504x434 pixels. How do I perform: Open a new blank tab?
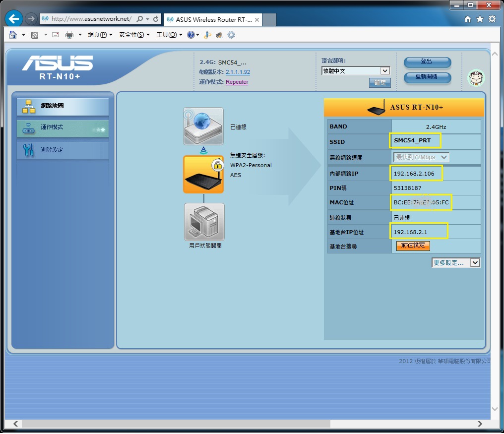tap(269, 20)
